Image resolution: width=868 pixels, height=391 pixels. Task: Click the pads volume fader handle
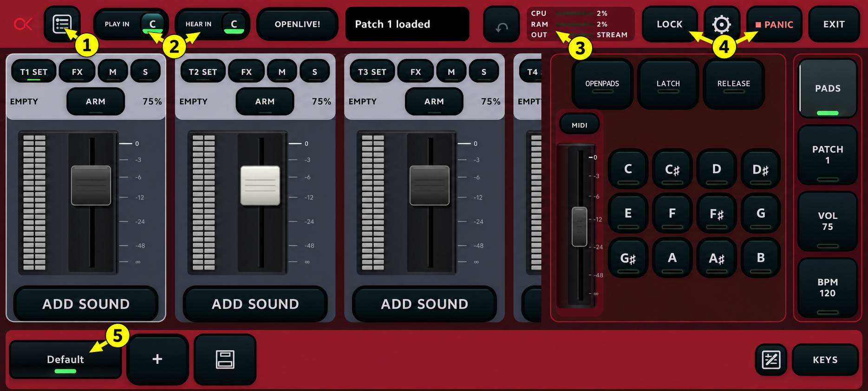pyautogui.click(x=579, y=227)
